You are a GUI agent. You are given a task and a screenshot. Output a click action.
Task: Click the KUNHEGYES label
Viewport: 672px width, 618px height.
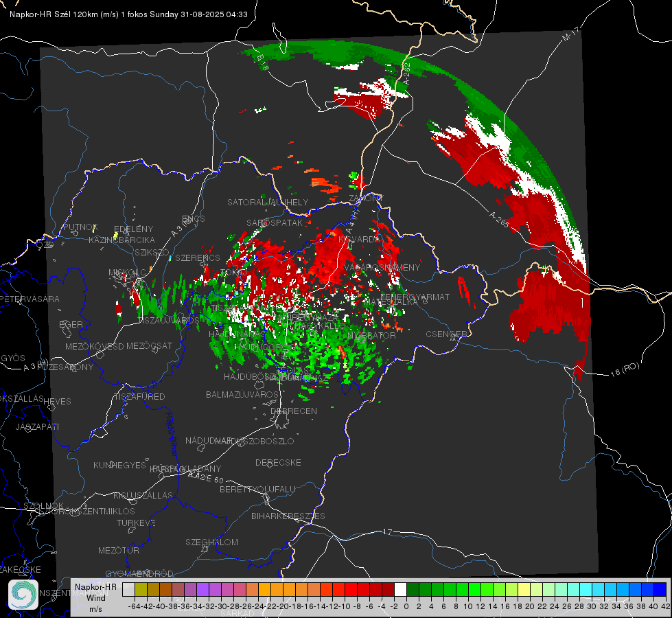click(x=119, y=465)
